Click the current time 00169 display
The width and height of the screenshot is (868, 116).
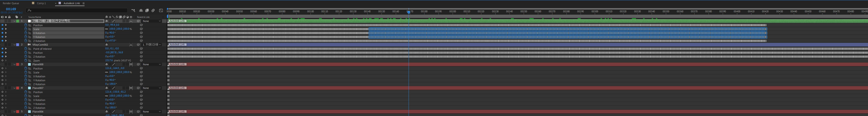pos(11,9)
